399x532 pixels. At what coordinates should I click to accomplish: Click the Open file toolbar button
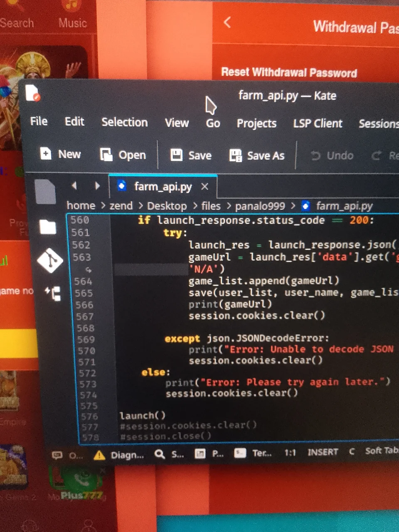123,155
